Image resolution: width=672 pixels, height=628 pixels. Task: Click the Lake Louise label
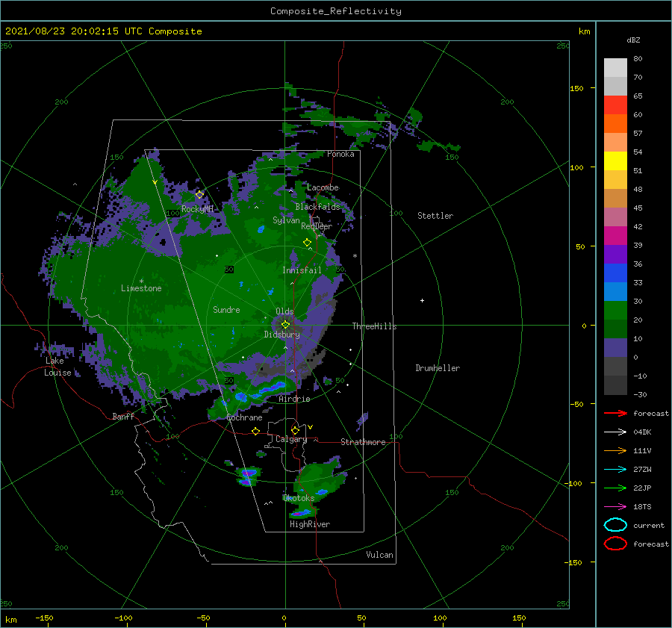(57, 367)
